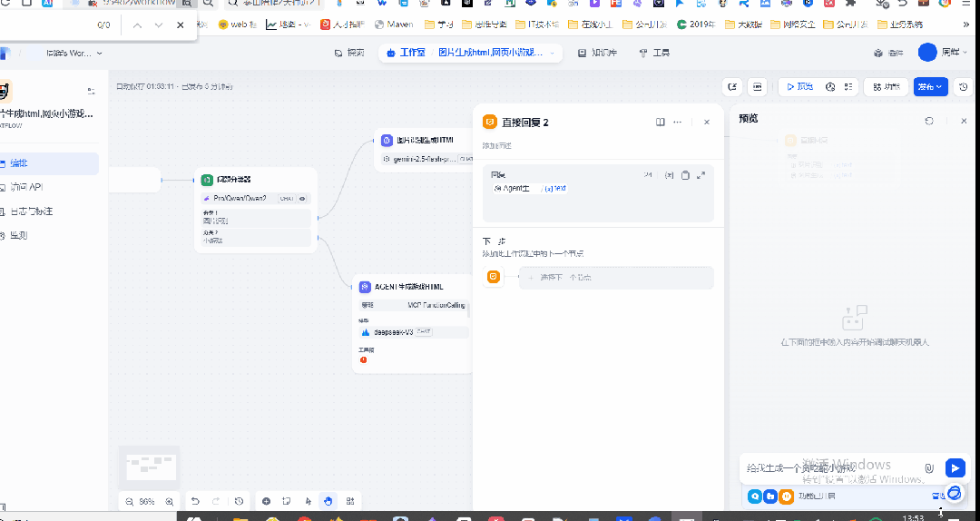Click the chat message input field

(834, 467)
